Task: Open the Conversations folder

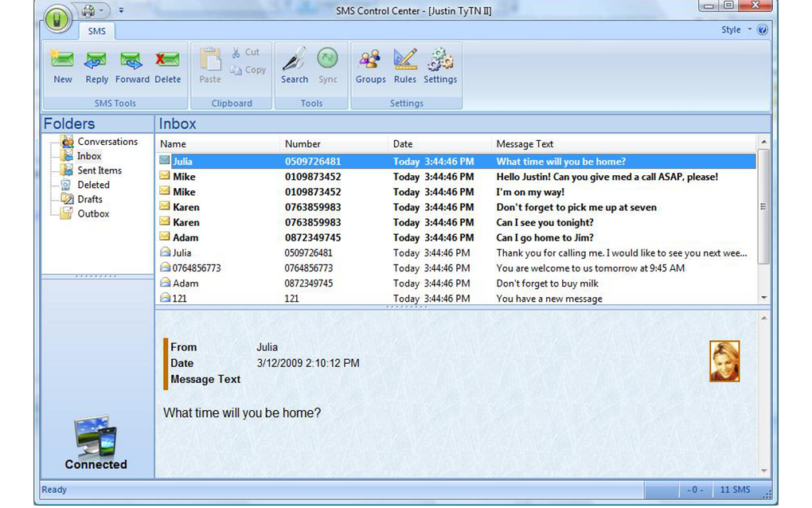Action: click(x=107, y=142)
